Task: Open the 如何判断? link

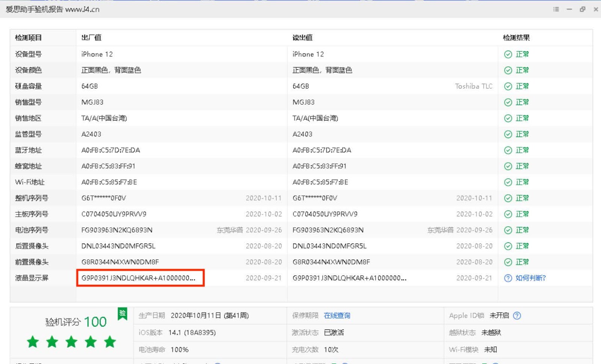Action: [x=530, y=278]
